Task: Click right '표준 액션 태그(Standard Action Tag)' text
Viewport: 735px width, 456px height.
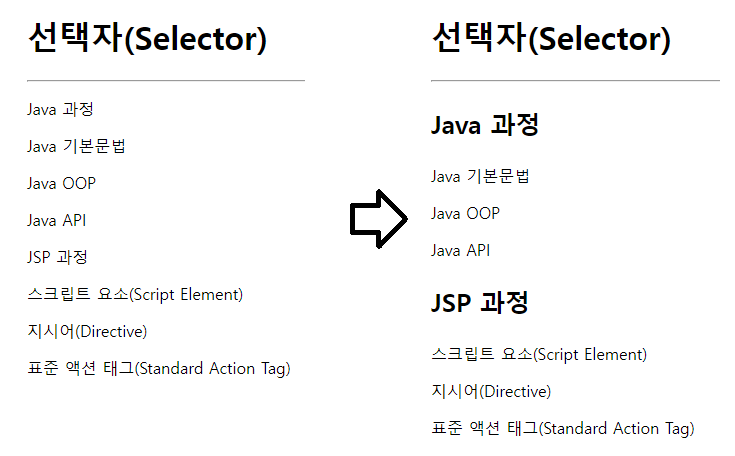Action: tap(563, 429)
